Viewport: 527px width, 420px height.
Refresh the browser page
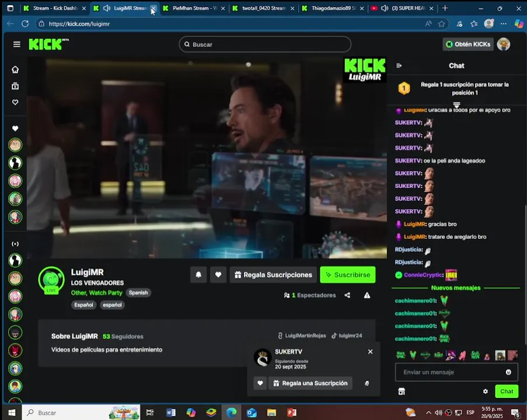[x=25, y=24]
